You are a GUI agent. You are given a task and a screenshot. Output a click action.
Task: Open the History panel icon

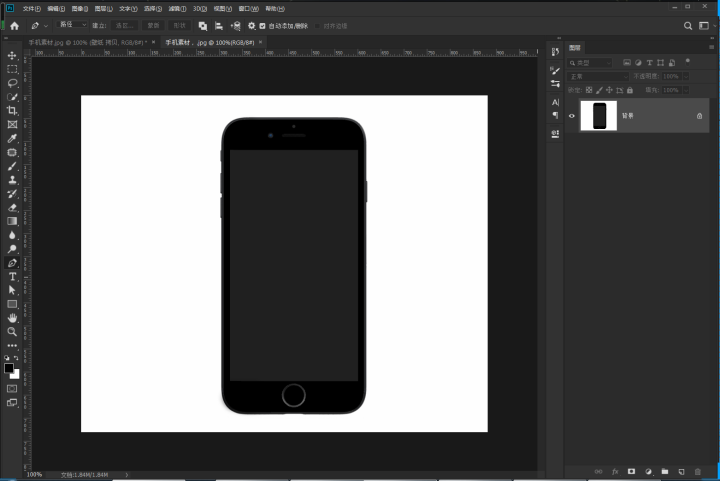pos(555,52)
